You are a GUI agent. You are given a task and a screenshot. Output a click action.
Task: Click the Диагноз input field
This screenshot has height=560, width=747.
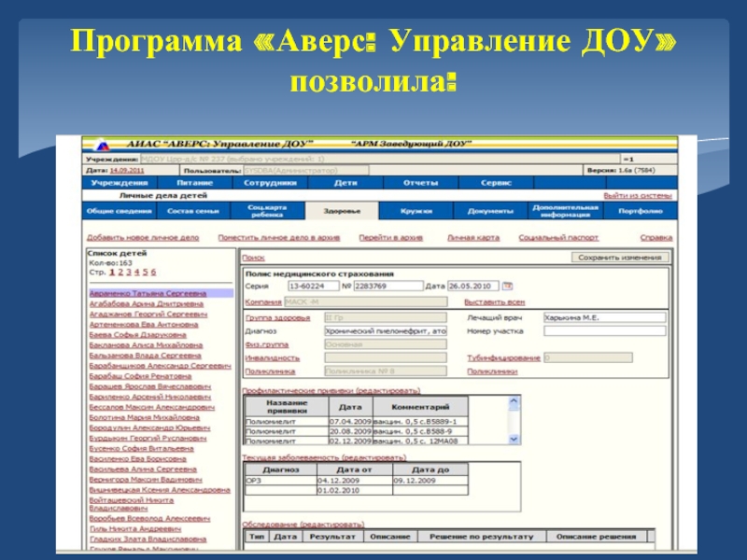click(x=386, y=331)
